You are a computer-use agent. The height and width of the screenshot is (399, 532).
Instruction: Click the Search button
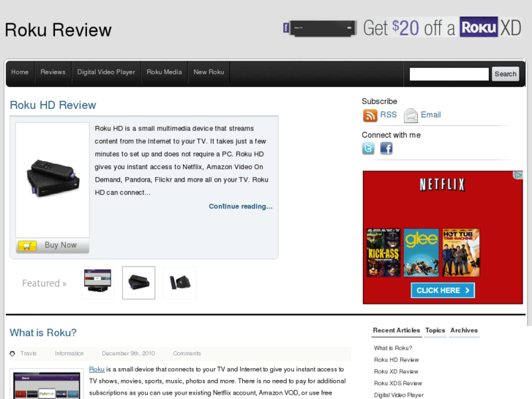click(x=505, y=74)
